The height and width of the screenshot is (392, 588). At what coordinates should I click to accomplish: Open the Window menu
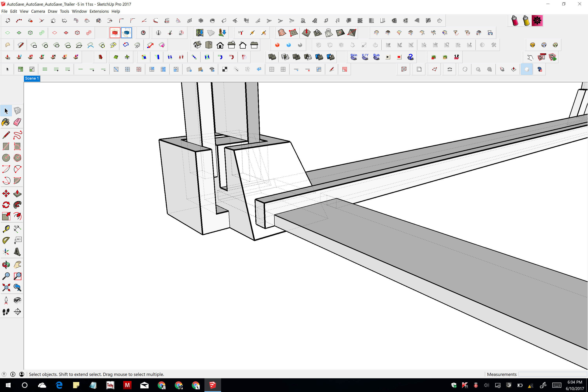click(x=79, y=11)
